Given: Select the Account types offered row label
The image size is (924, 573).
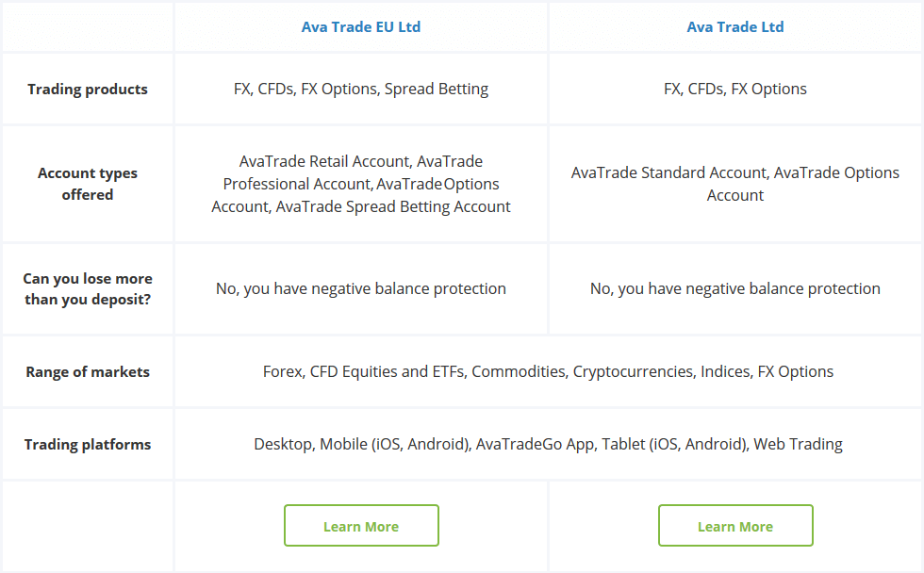Looking at the screenshot, I should pyautogui.click(x=88, y=184).
